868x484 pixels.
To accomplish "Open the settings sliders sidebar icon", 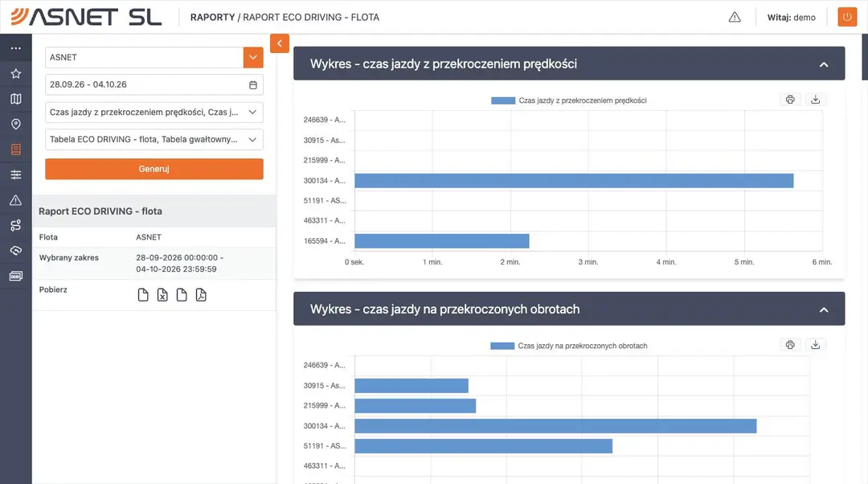I will coord(15,175).
